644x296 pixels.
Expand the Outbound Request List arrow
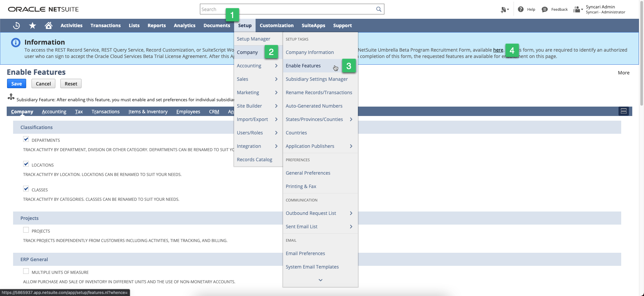click(351, 213)
